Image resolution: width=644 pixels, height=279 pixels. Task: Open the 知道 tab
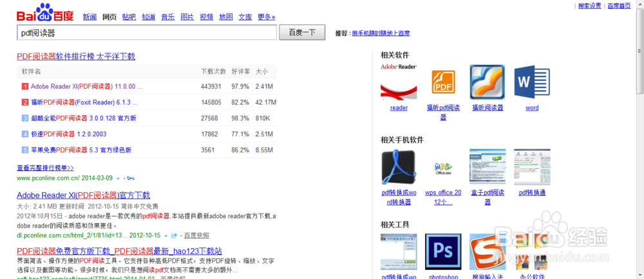pyautogui.click(x=149, y=17)
